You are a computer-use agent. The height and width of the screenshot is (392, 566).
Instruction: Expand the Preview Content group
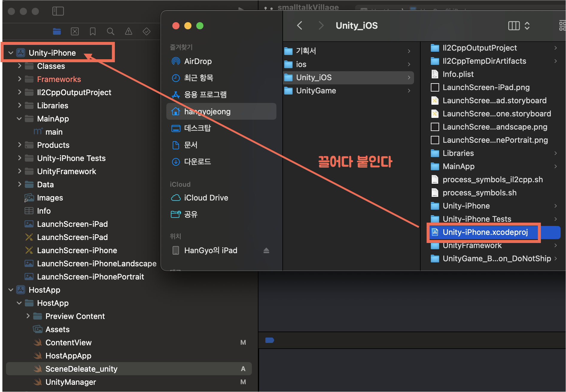pyautogui.click(x=28, y=316)
